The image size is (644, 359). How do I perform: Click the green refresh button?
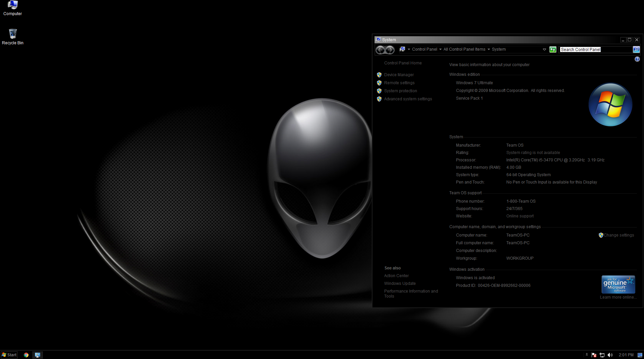click(553, 50)
